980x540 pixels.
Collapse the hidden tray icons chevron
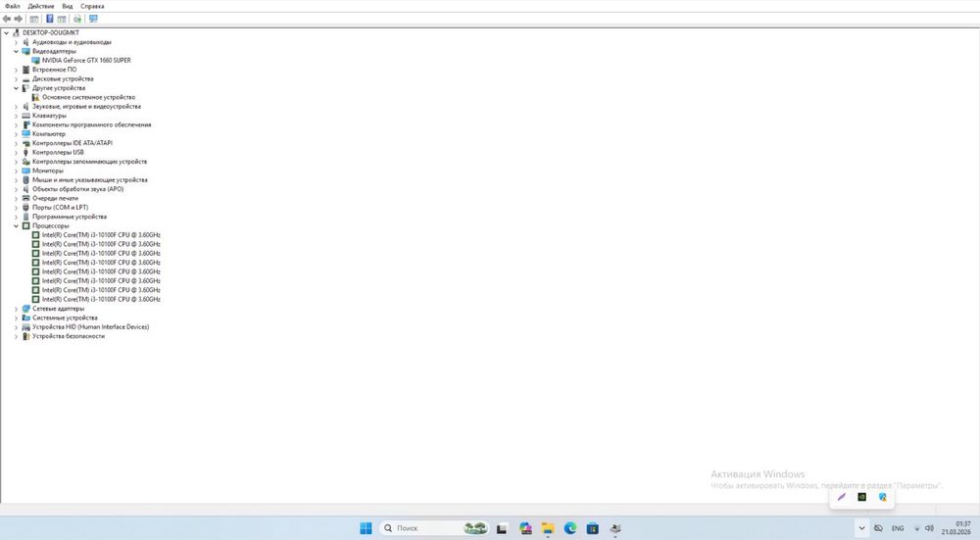(x=861, y=528)
